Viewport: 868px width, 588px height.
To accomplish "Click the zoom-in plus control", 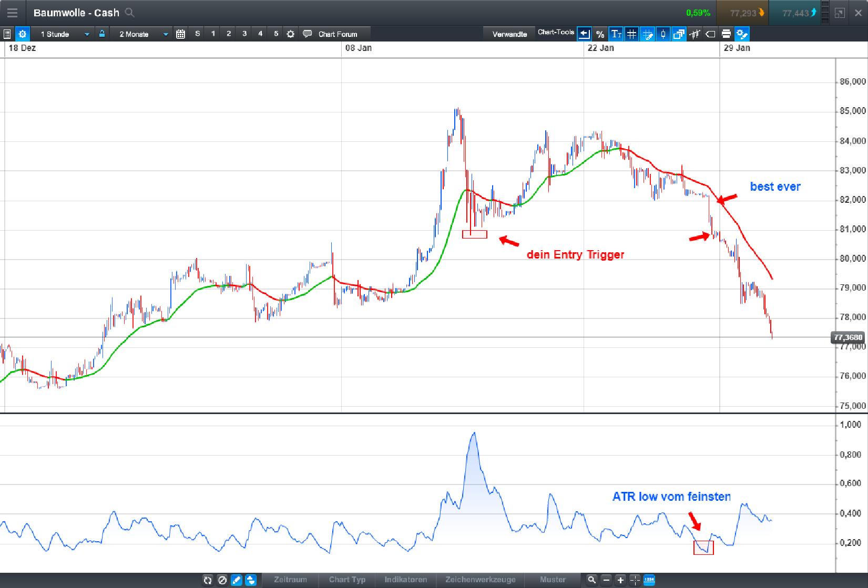I will [620, 580].
